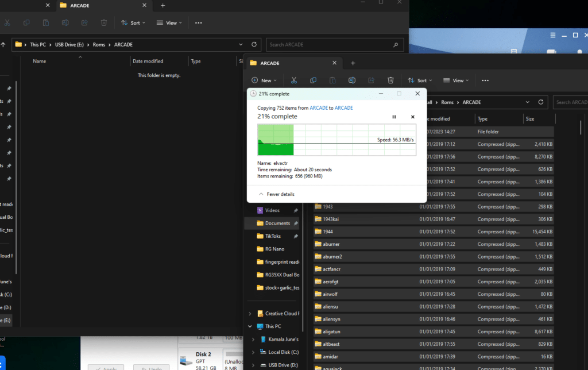Select the Cut icon in the toolbar

pos(294,80)
